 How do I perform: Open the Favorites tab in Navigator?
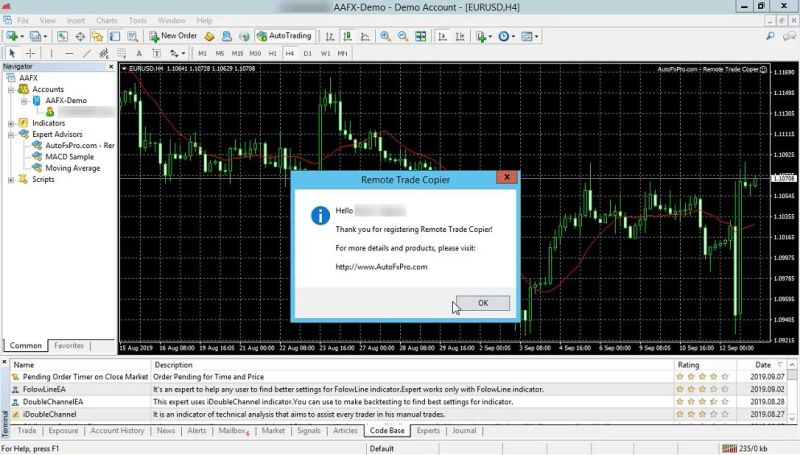tap(69, 346)
